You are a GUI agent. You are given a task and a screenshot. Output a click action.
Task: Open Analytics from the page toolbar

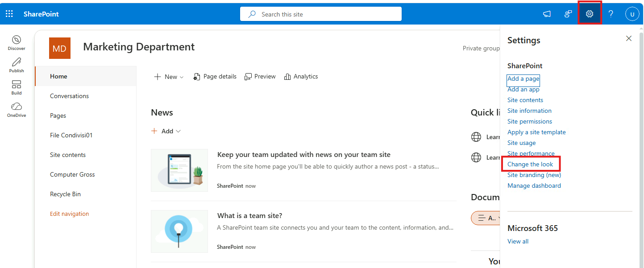pyautogui.click(x=301, y=77)
